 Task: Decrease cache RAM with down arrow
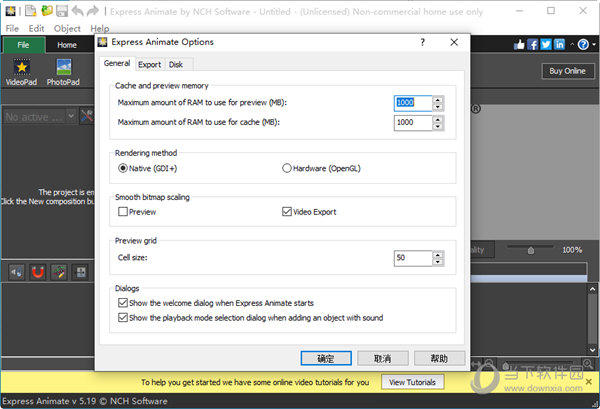pyautogui.click(x=438, y=127)
